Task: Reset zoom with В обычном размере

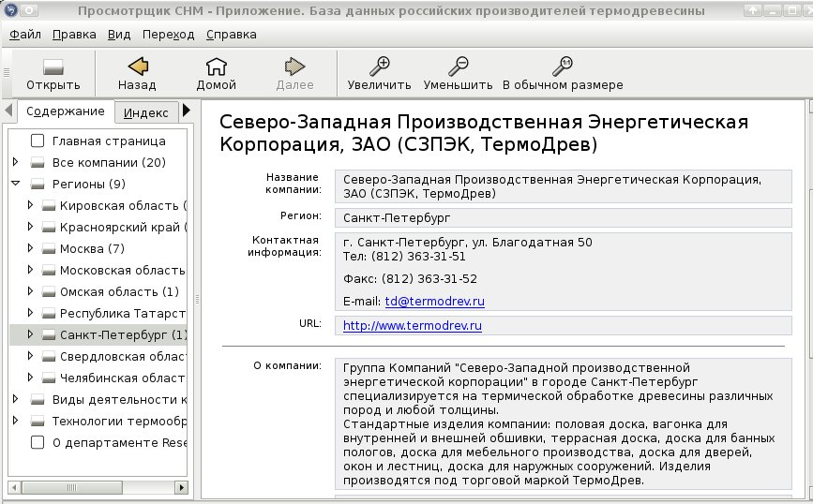Action: click(x=562, y=67)
